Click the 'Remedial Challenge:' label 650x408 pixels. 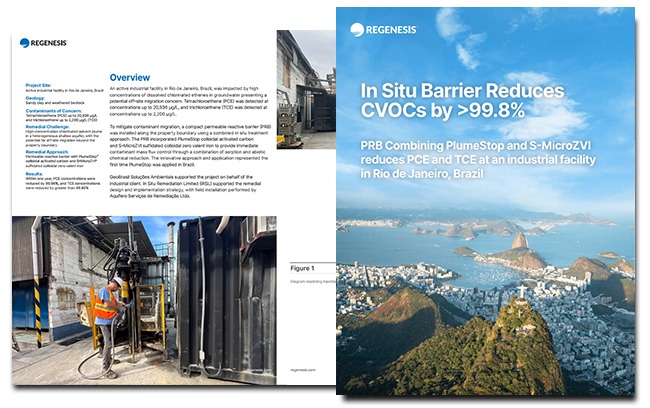pyautogui.click(x=47, y=126)
